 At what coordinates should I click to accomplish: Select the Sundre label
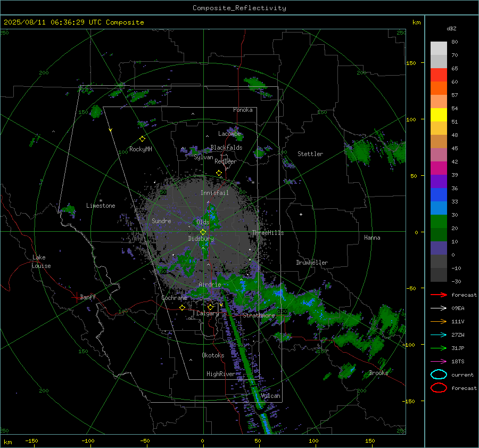(x=161, y=221)
